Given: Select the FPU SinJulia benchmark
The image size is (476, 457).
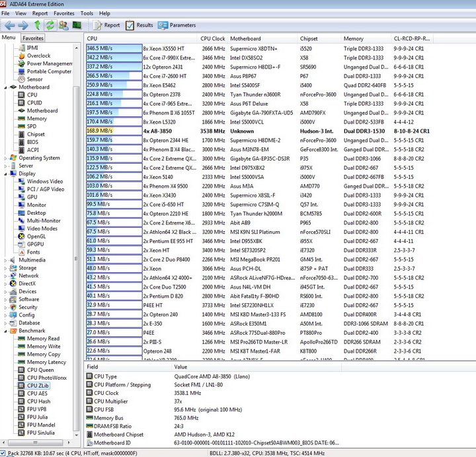Looking at the screenshot, I should pos(37,433).
